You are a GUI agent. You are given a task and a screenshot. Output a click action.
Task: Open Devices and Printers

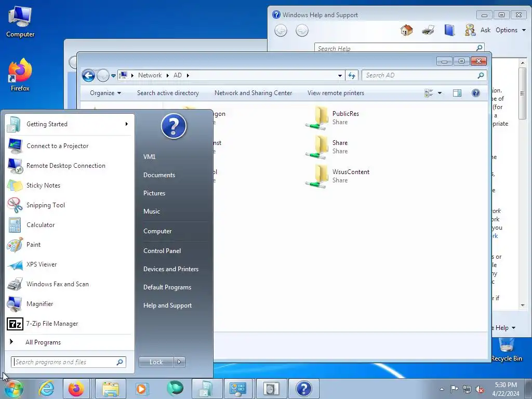coord(170,269)
